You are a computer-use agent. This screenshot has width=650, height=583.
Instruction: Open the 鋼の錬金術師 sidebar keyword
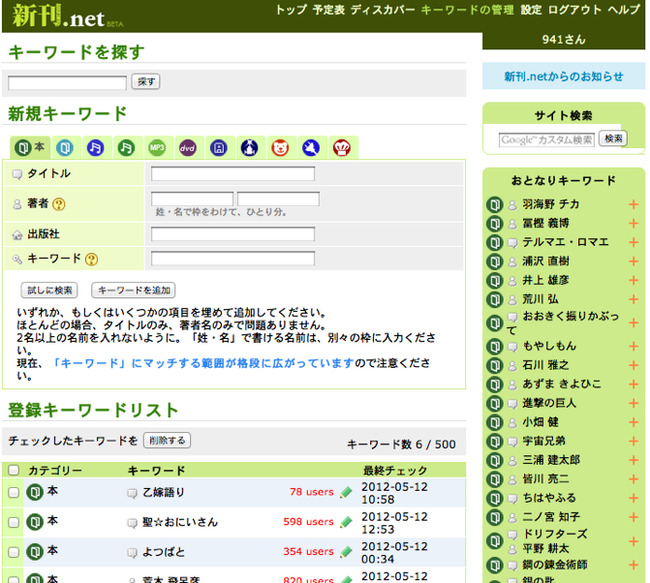point(555,565)
